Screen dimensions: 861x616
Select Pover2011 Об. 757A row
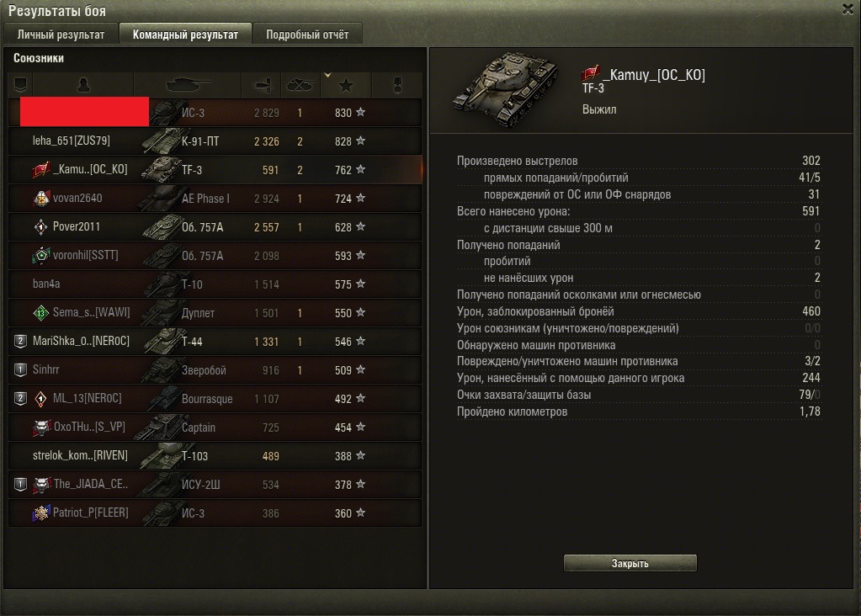215,226
